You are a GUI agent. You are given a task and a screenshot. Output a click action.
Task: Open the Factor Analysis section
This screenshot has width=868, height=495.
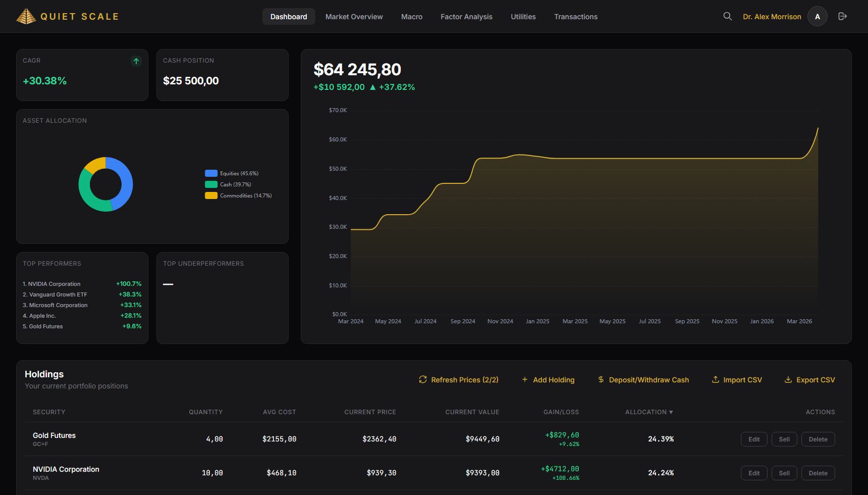tap(466, 16)
